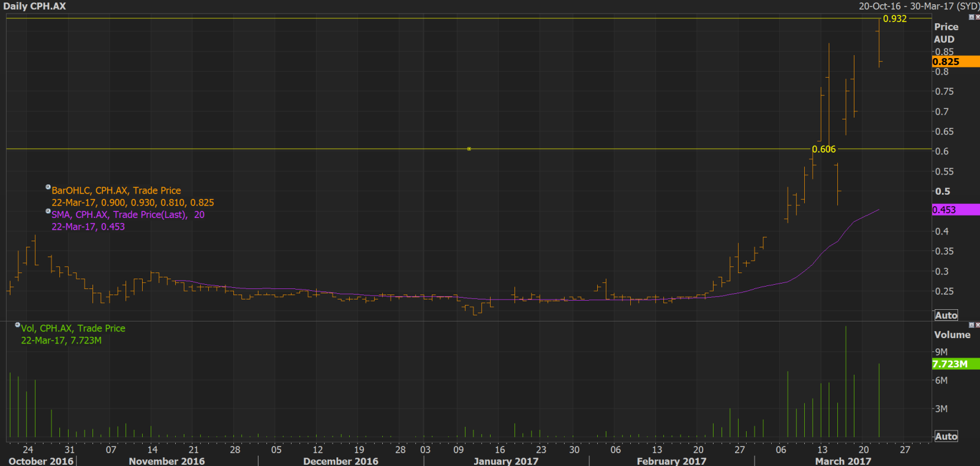Click the February 2017 month label

[671, 461]
